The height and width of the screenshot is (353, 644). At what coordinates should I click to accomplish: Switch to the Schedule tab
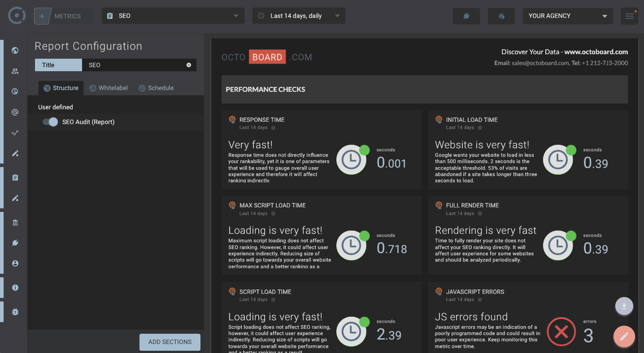(x=156, y=88)
